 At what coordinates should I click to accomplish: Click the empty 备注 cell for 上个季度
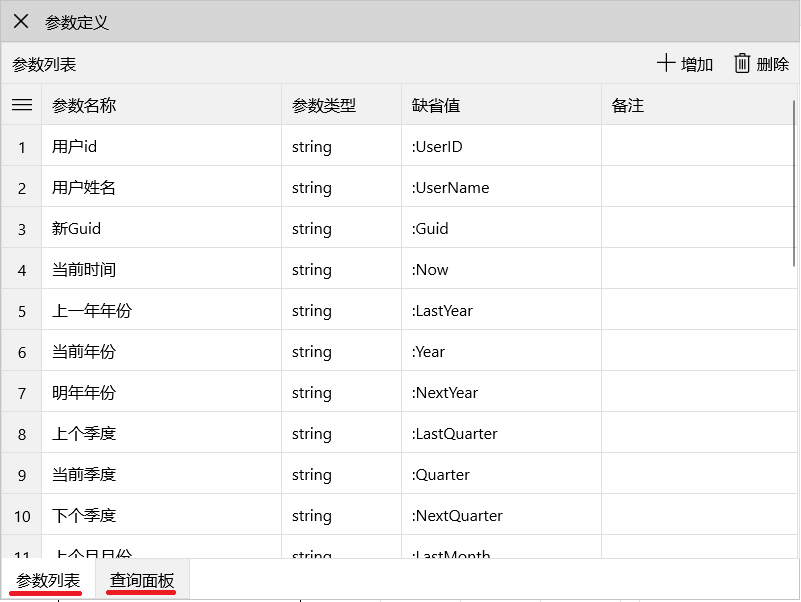click(698, 433)
